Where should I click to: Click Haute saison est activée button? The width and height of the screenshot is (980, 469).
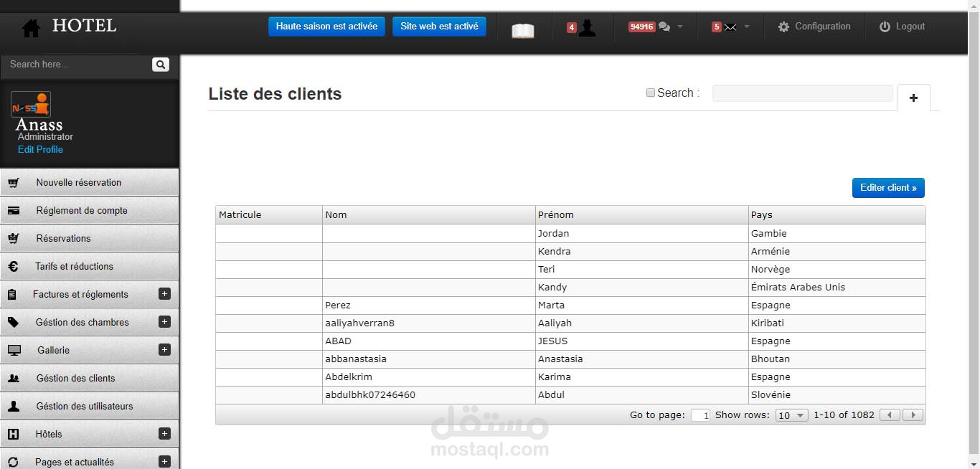(326, 27)
